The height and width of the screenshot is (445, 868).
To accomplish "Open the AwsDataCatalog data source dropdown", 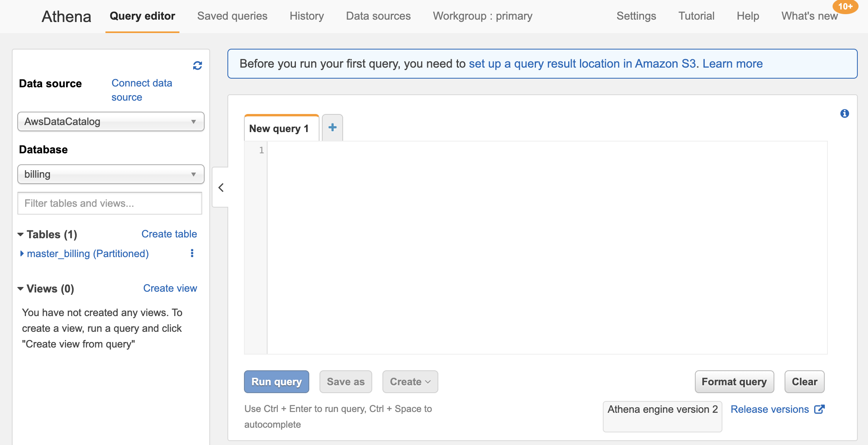I will [111, 121].
